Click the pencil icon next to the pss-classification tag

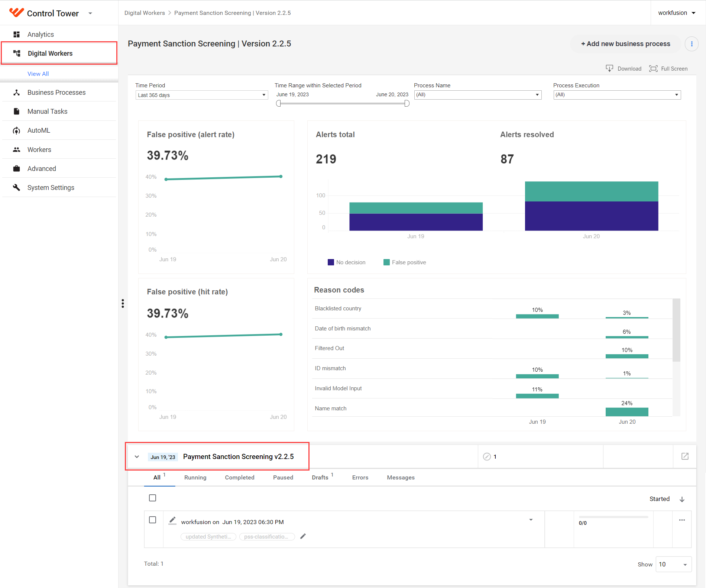tap(303, 536)
